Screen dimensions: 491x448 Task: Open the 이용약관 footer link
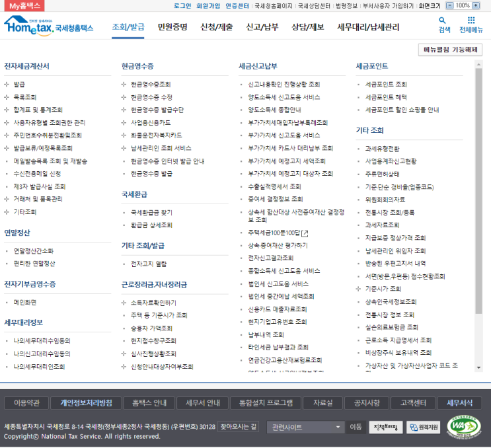click(26, 403)
